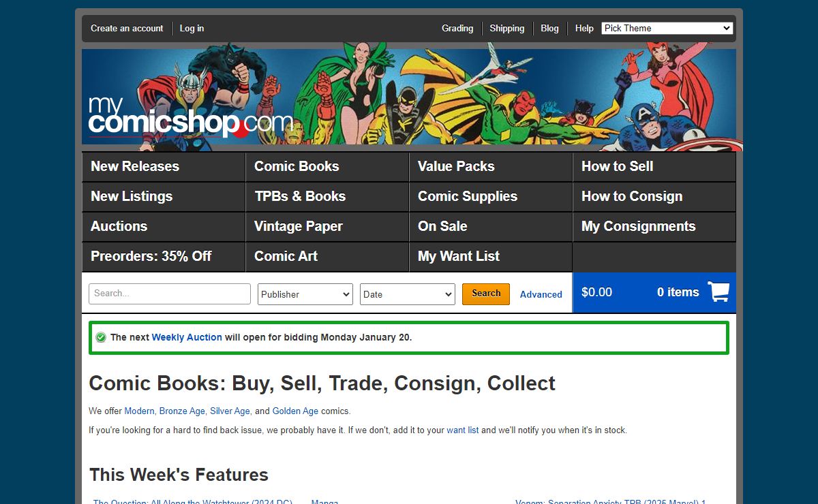Click the green checkmark auction notice icon
The height and width of the screenshot is (504, 818).
coord(101,337)
